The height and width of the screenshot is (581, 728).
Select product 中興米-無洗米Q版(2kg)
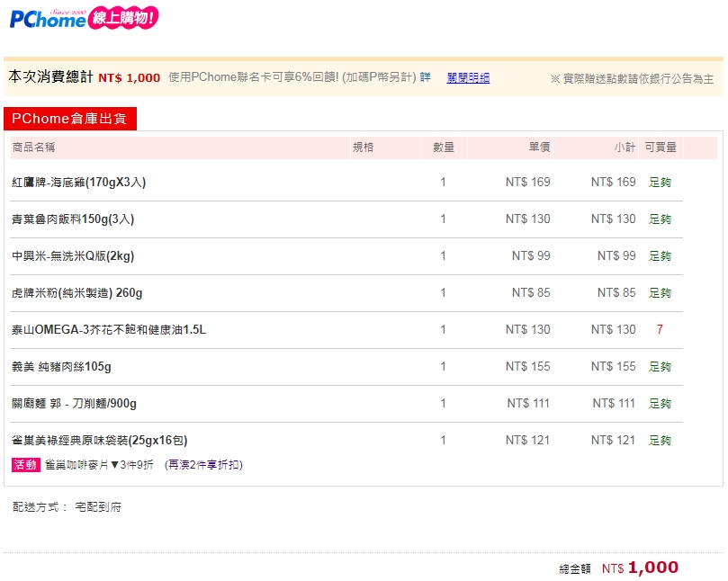click(73, 255)
